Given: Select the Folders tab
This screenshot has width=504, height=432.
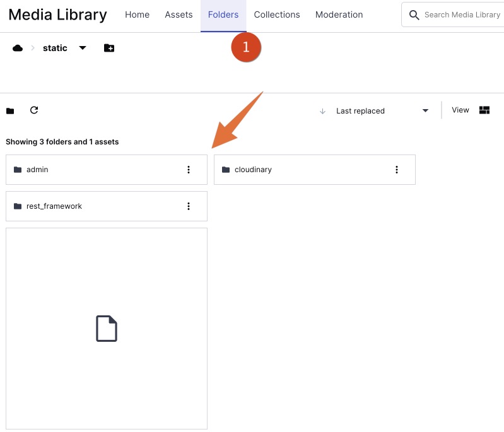Looking at the screenshot, I should coord(223,15).
